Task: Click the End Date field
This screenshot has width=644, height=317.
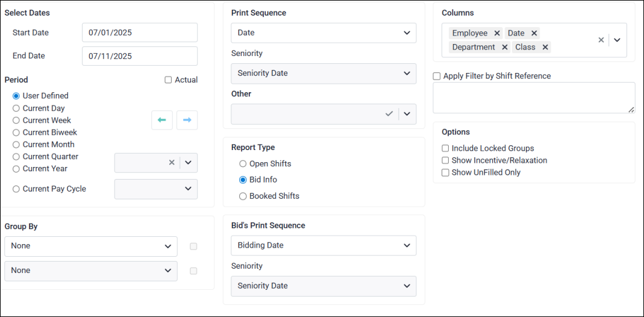Action: tap(140, 56)
